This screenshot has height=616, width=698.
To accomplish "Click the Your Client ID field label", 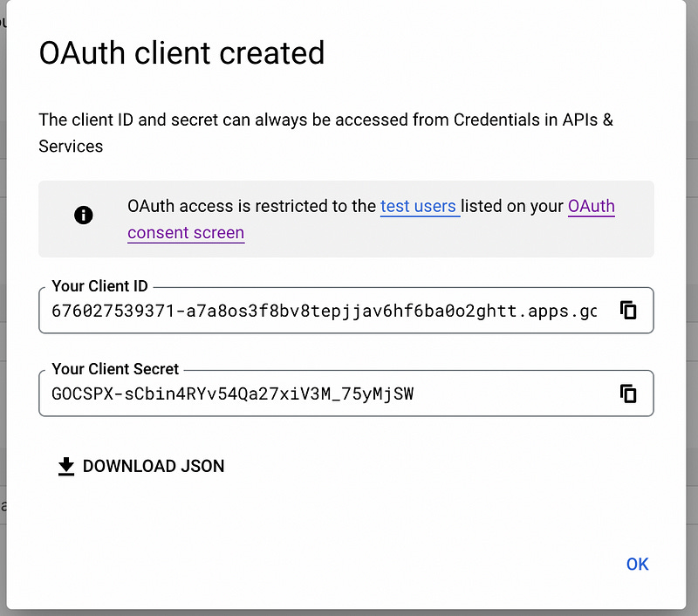I will point(99,285).
